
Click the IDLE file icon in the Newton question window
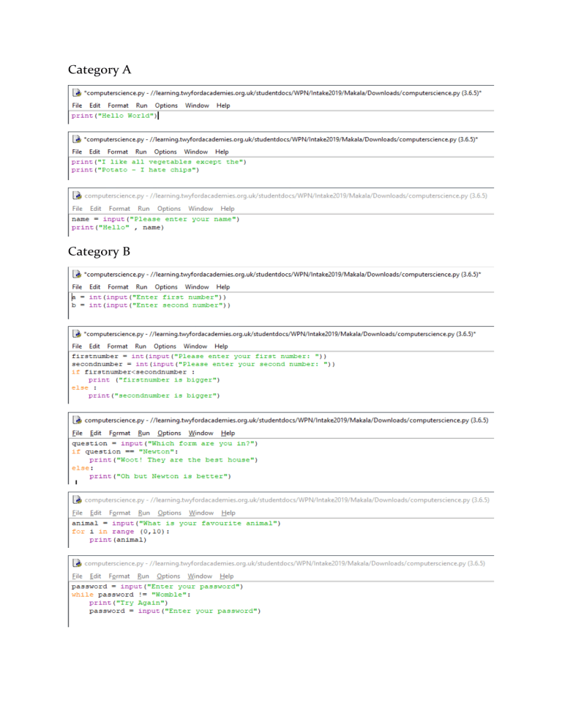(77, 420)
